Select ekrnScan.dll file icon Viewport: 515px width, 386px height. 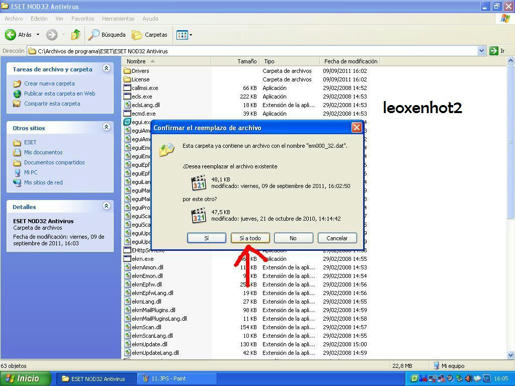click(x=127, y=327)
